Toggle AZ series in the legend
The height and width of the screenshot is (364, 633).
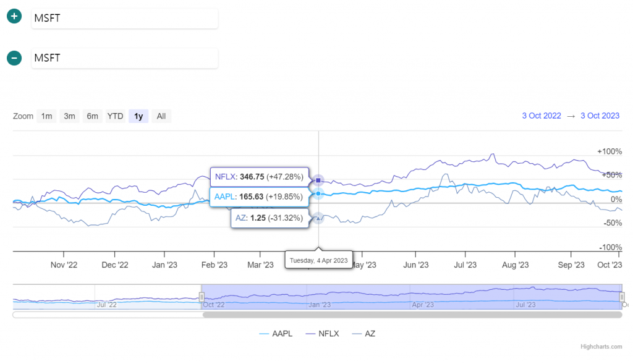coord(363,334)
